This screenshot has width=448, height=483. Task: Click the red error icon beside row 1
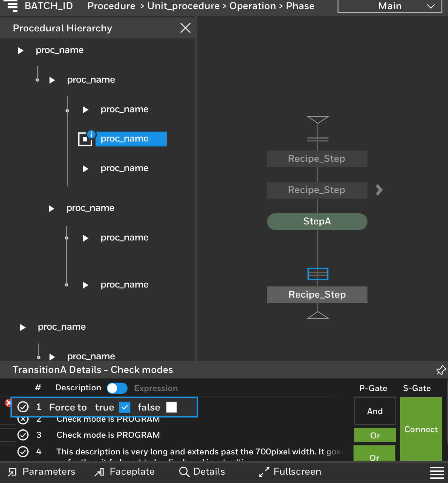pyautogui.click(x=8, y=403)
